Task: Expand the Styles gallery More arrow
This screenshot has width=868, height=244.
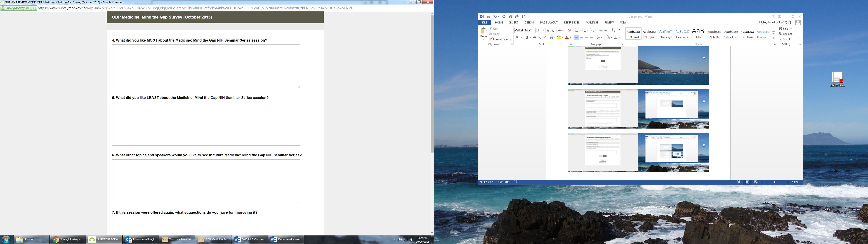Action: coord(774,38)
